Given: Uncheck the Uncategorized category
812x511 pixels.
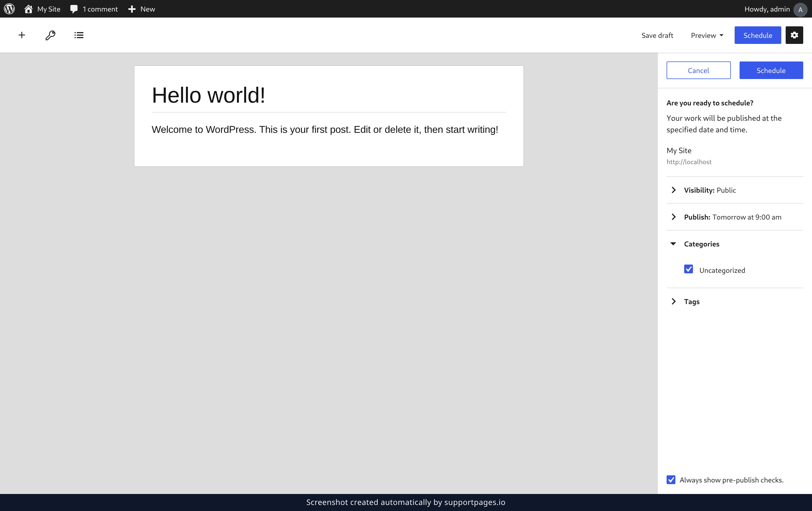Looking at the screenshot, I should tap(689, 269).
